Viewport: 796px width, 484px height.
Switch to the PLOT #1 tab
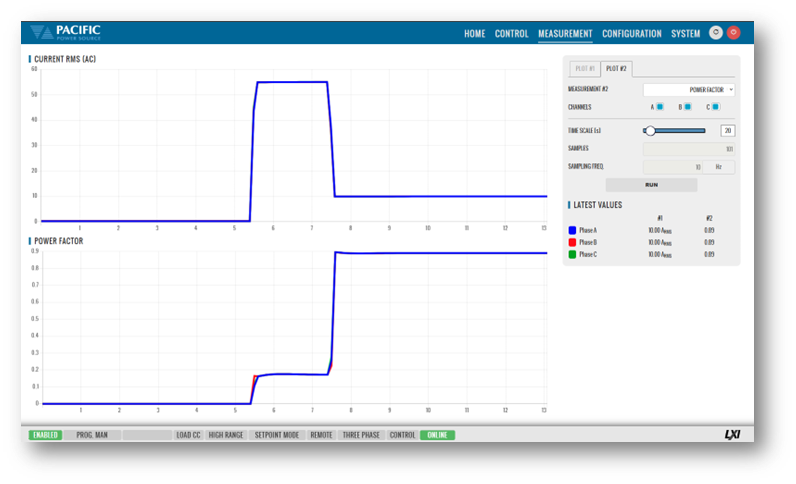click(585, 69)
